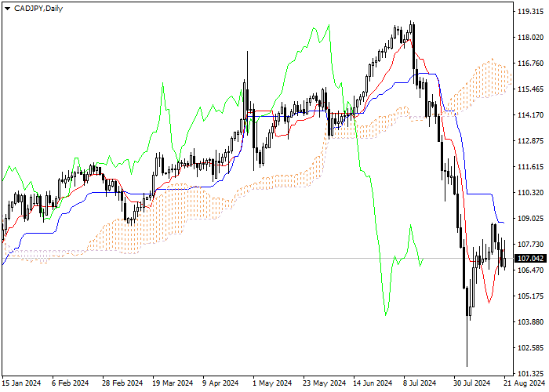Select the 103.880 price level

click(530, 322)
